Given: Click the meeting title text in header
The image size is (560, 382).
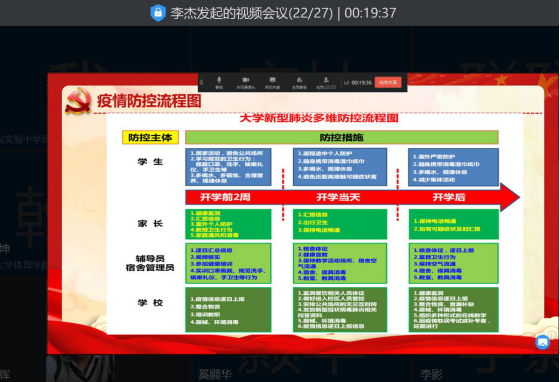Looking at the screenshot, I should [x=251, y=13].
